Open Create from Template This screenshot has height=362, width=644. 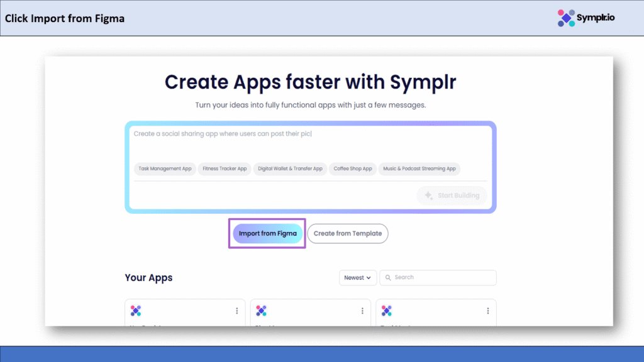pos(348,233)
